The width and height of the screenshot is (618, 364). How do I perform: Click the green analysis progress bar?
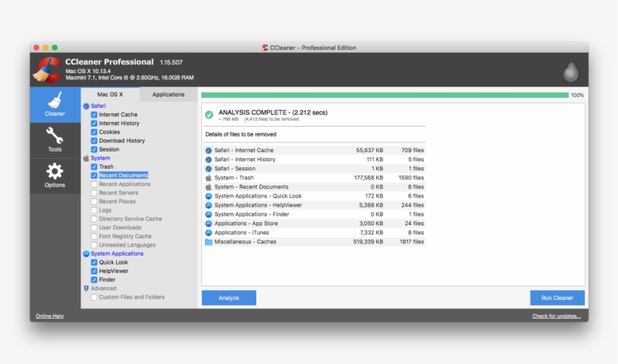pos(384,95)
